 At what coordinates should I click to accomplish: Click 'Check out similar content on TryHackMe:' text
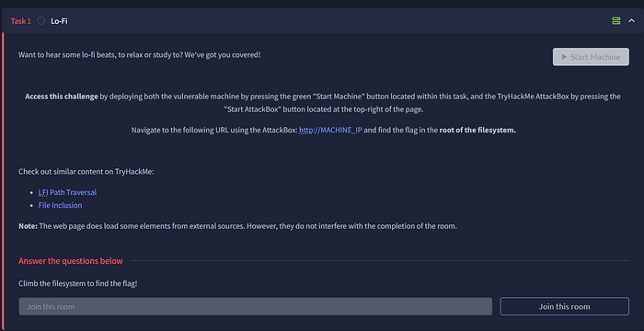pos(86,171)
